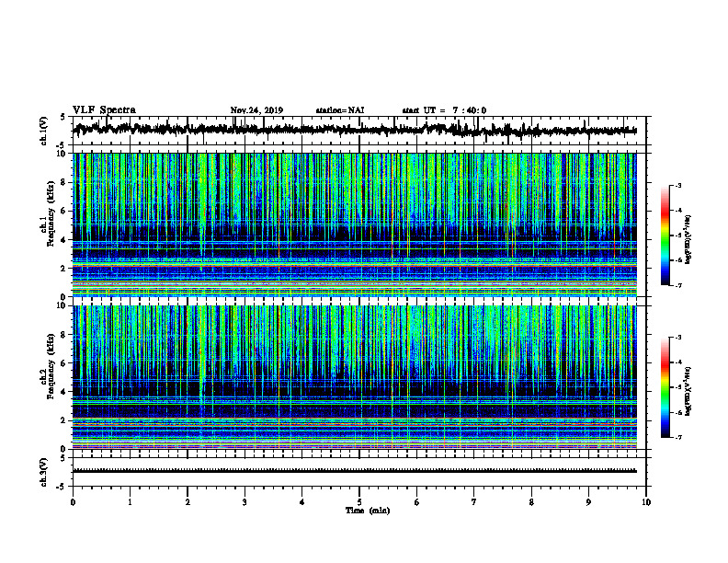This screenshot has width=728, height=563.
Task: Select the date text "Nov.24, 2019"
Action: click(x=256, y=110)
